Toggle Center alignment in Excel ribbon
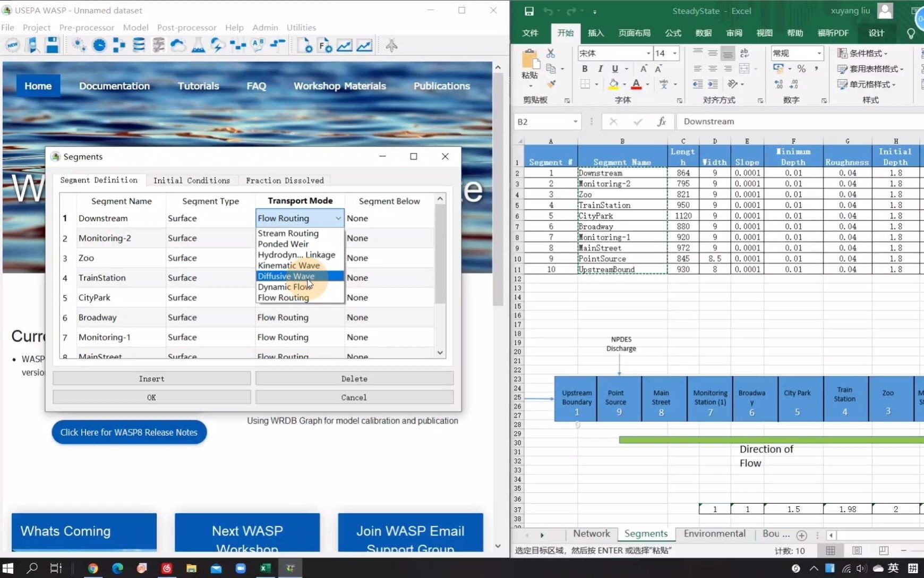The width and height of the screenshot is (924, 578). [713, 69]
